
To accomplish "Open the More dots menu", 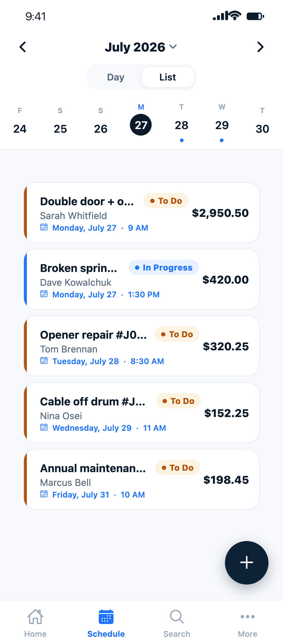I will 247,616.
